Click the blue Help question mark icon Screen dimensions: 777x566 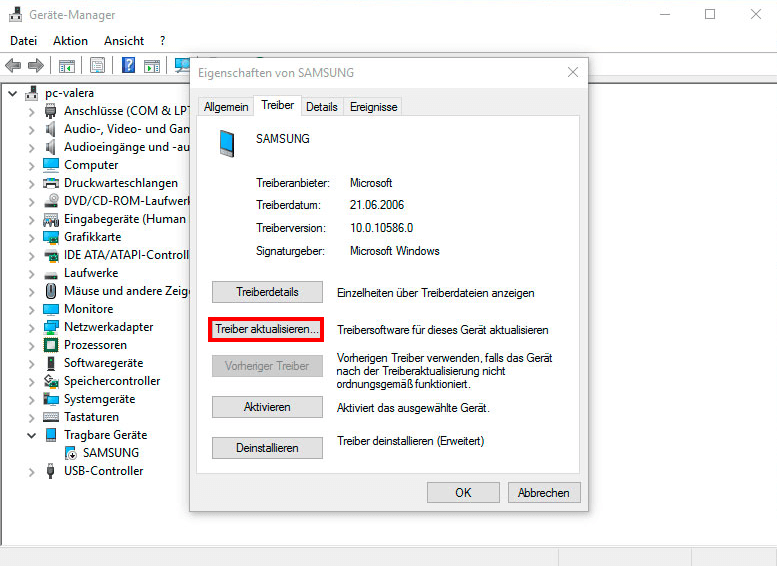pyautogui.click(x=128, y=65)
